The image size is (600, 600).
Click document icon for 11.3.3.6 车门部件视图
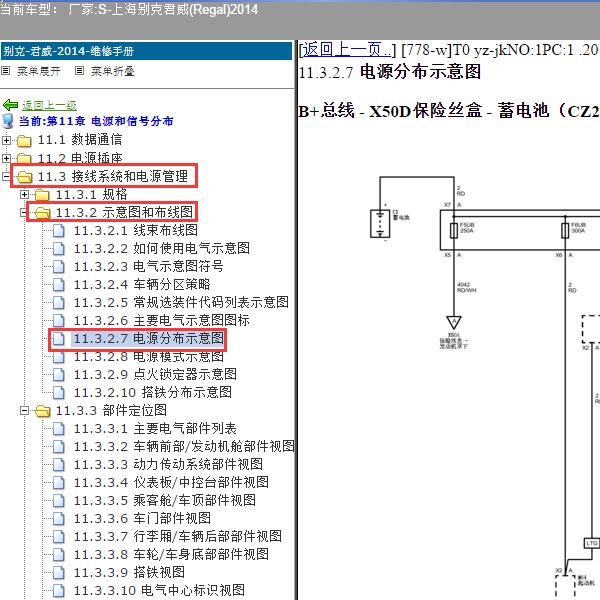coord(59,518)
